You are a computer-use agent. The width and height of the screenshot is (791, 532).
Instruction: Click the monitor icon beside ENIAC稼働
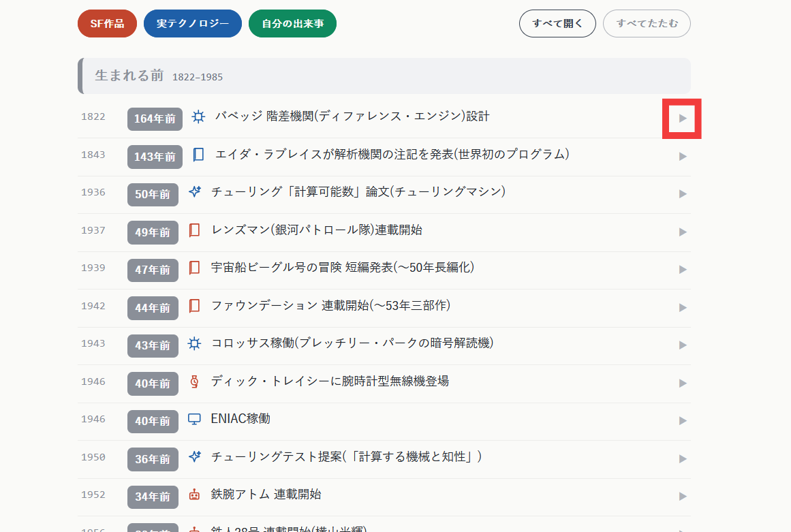tap(194, 419)
